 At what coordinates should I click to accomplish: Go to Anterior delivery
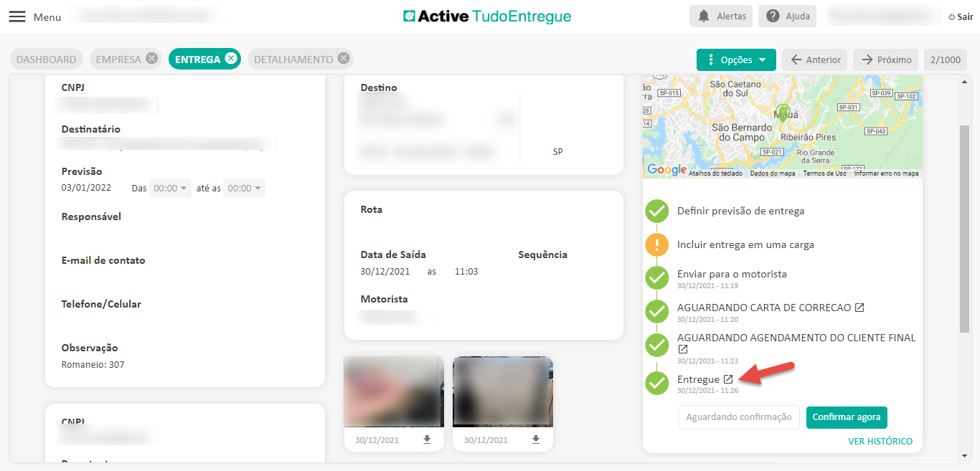(814, 60)
